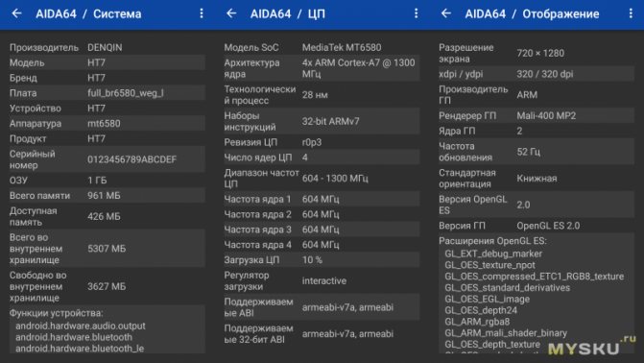Viewport: 644px width, 363px height.
Task: Tap the Функции устройства list
Action: coord(107,330)
